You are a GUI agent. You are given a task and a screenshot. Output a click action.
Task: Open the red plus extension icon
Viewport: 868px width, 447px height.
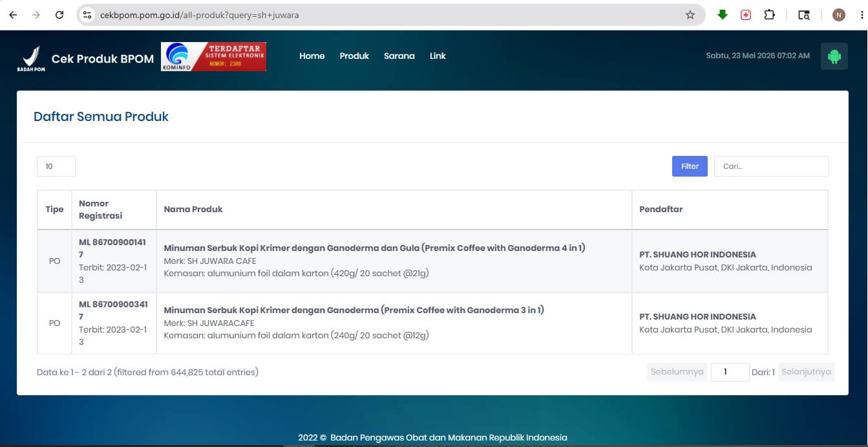coord(746,15)
